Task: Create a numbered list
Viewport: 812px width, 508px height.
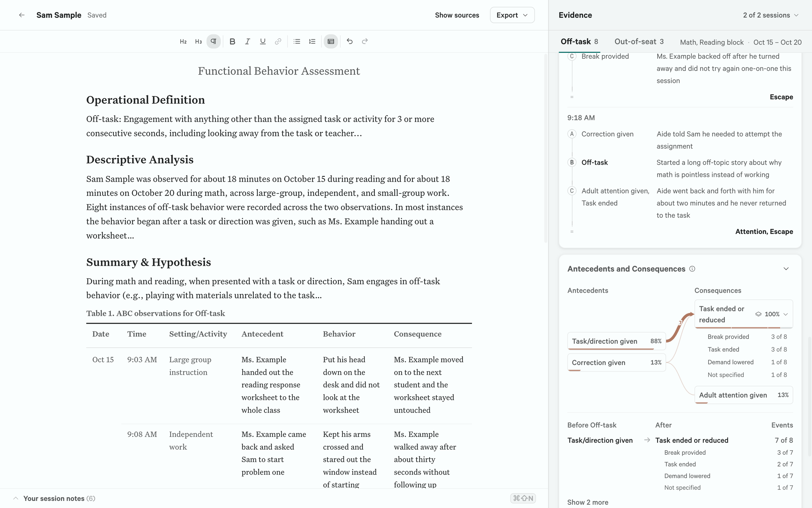Action: pyautogui.click(x=312, y=41)
